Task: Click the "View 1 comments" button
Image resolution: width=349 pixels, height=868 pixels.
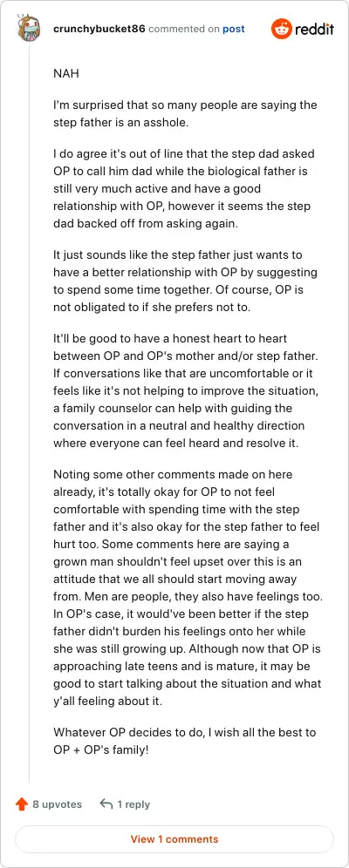Action: tap(174, 839)
